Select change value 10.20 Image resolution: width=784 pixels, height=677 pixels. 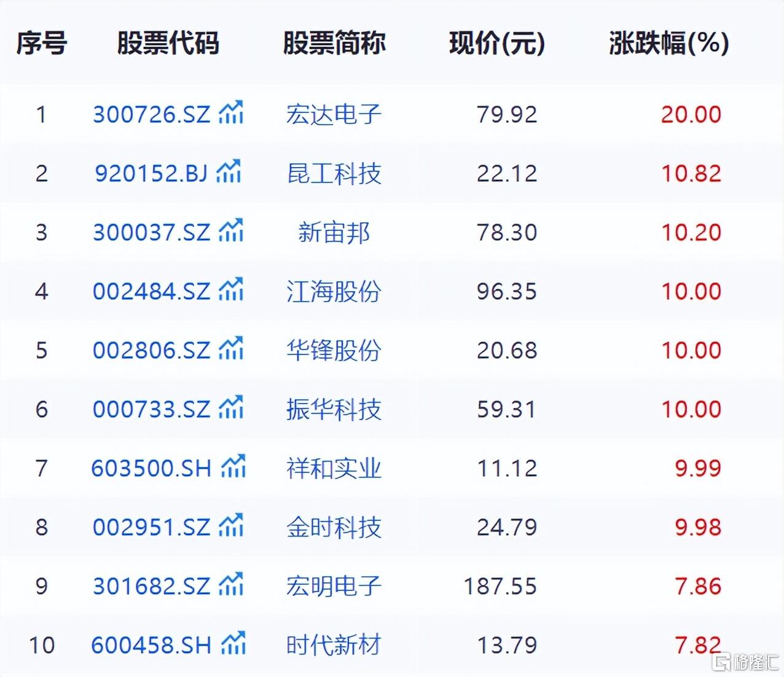coord(691,232)
